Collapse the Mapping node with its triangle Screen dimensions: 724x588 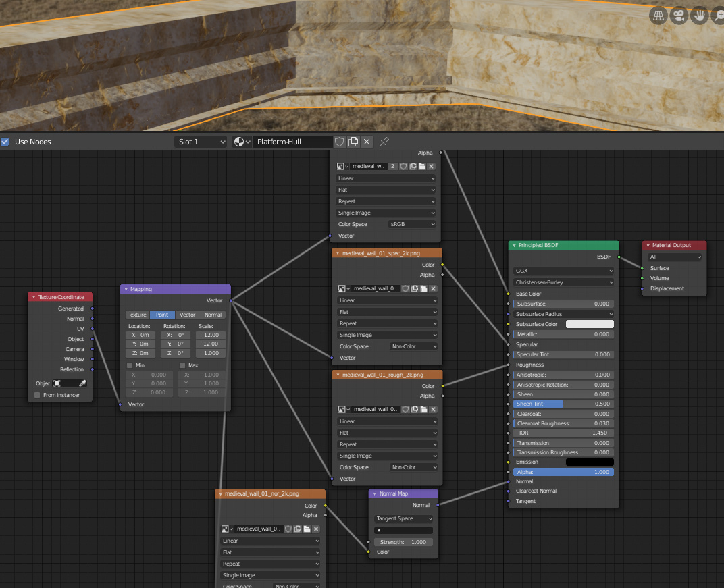coord(126,289)
